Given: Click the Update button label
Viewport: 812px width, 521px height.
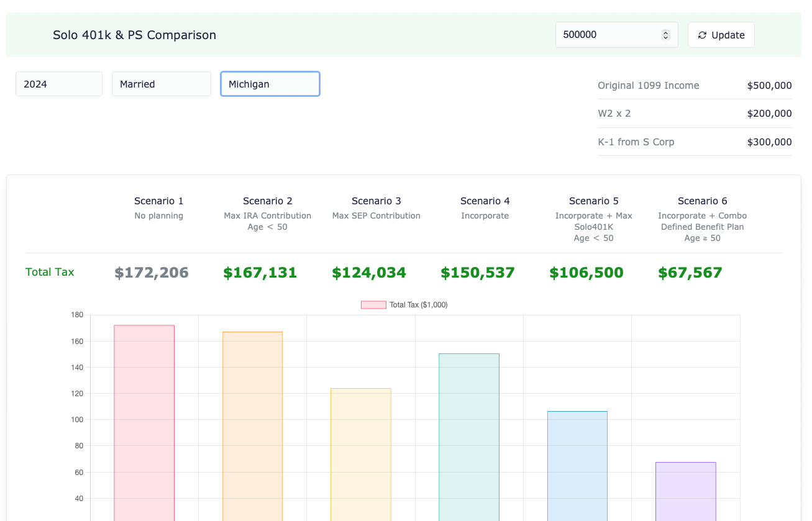Looking at the screenshot, I should coord(728,35).
